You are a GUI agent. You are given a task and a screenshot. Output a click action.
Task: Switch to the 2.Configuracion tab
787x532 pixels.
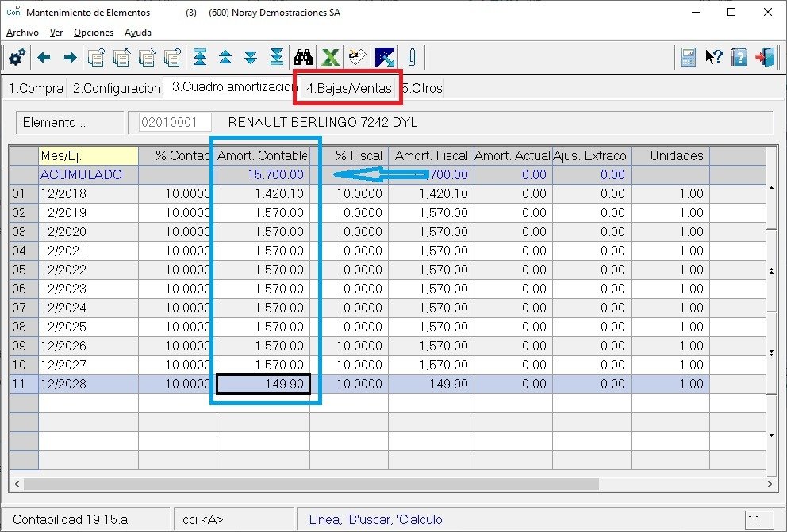pyautogui.click(x=117, y=88)
